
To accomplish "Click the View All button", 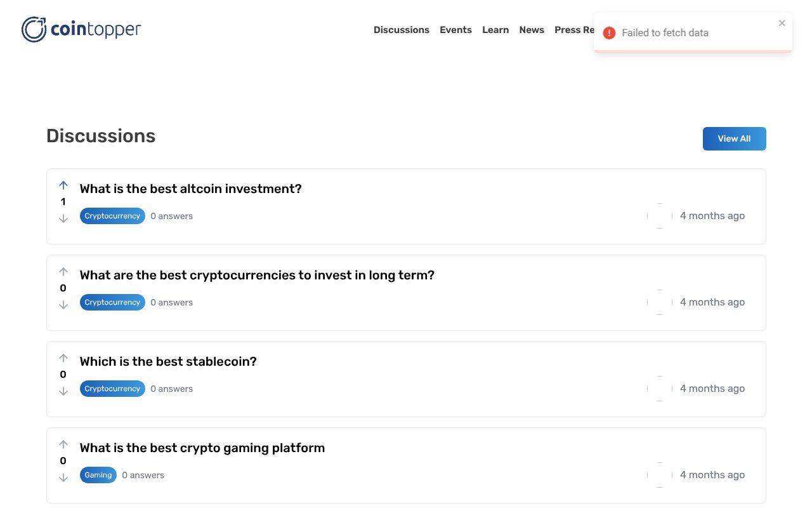I will (x=734, y=139).
